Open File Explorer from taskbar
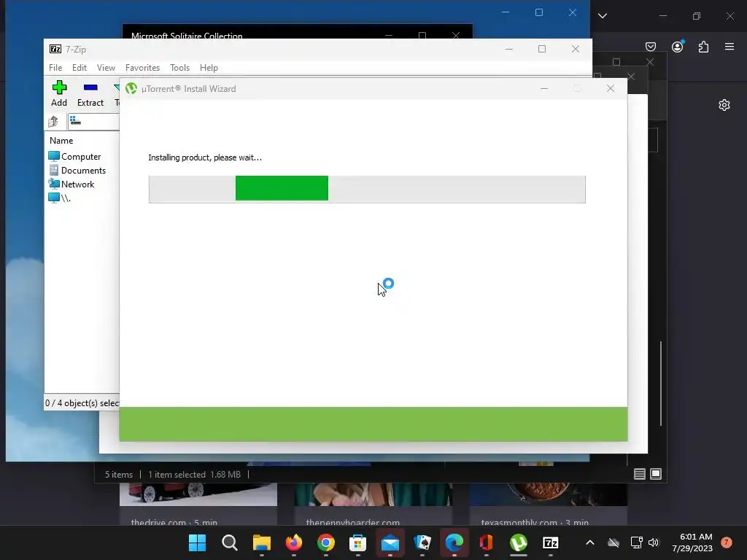 [x=262, y=542]
